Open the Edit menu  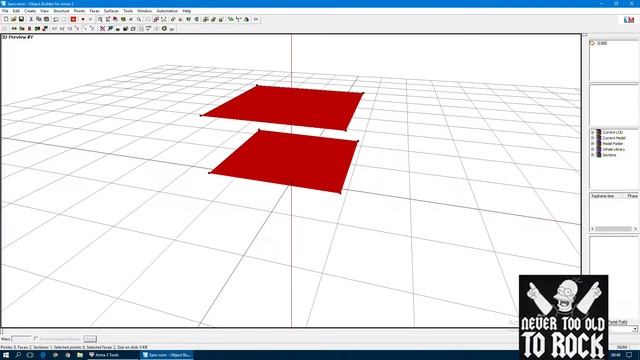[16, 11]
